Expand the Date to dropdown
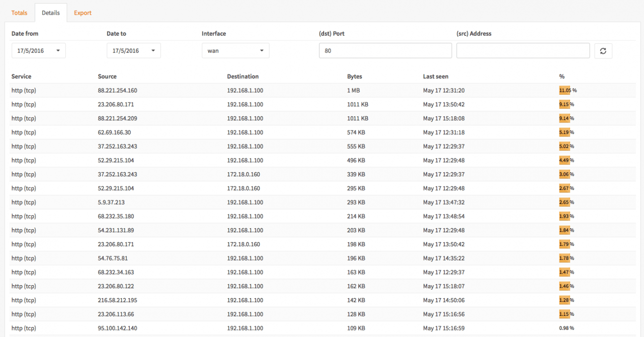The width and height of the screenshot is (644, 337). tap(134, 51)
